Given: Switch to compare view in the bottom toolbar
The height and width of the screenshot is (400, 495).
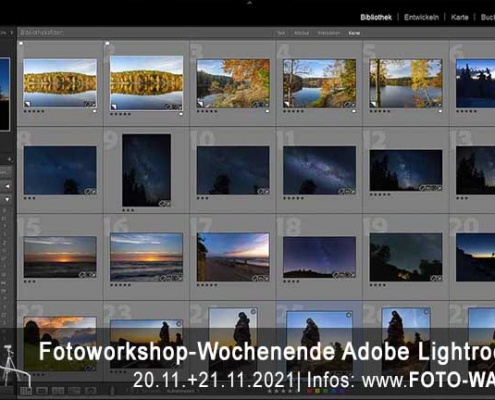Looking at the screenshot, I should pos(58,390).
